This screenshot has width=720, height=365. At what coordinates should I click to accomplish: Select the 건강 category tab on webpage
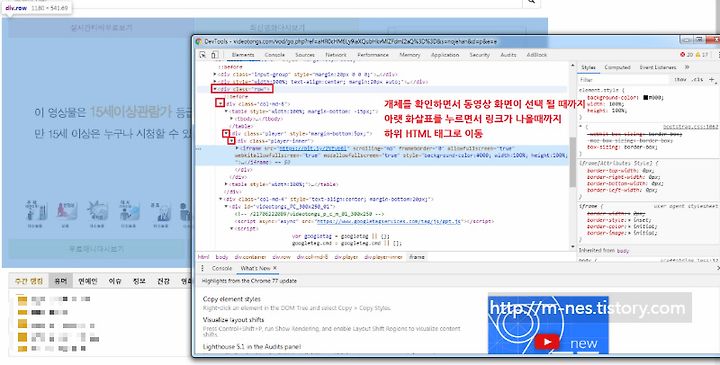coord(163,281)
